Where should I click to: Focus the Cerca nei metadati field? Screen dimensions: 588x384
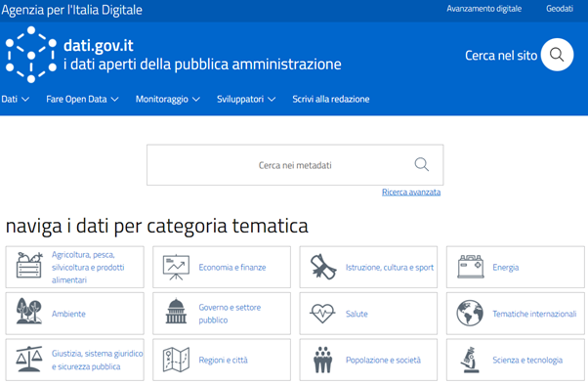[x=295, y=165]
